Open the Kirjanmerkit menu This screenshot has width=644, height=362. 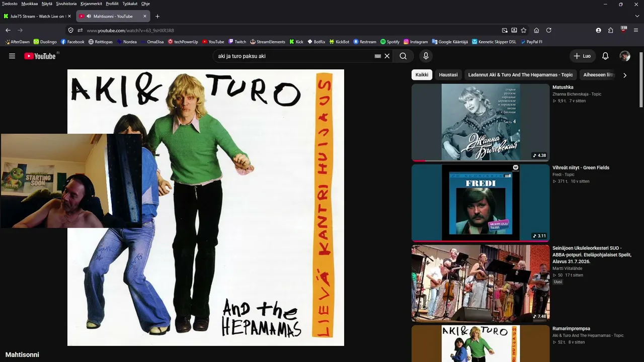click(91, 4)
